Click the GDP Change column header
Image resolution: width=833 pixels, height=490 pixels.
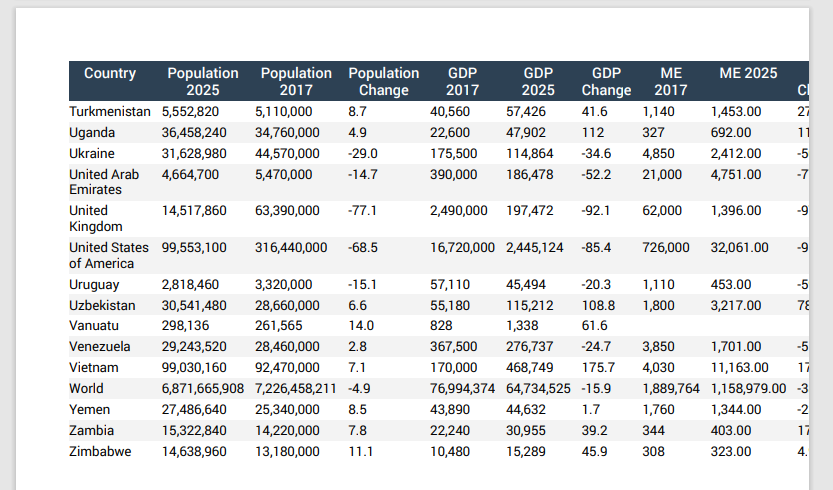[x=606, y=81]
